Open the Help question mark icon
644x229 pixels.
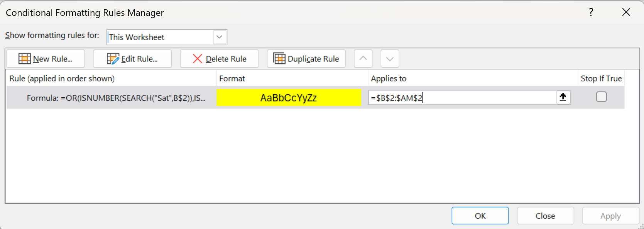591,12
